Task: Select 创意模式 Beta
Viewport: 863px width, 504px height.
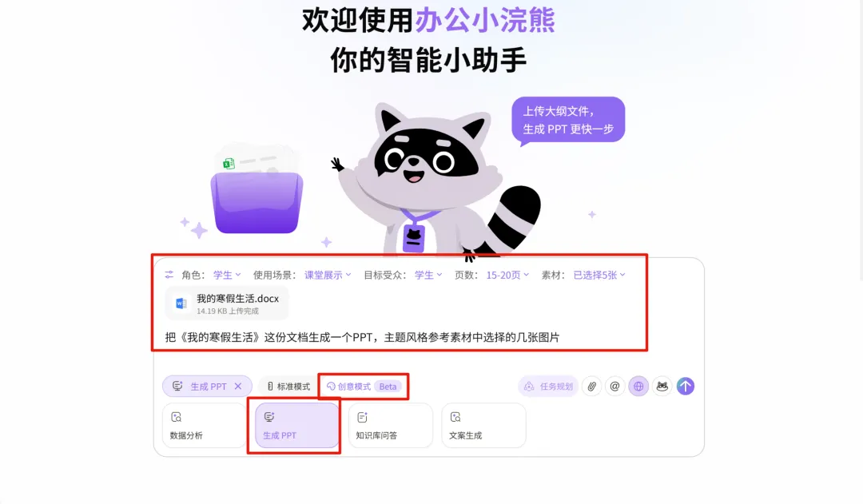Action: (364, 387)
